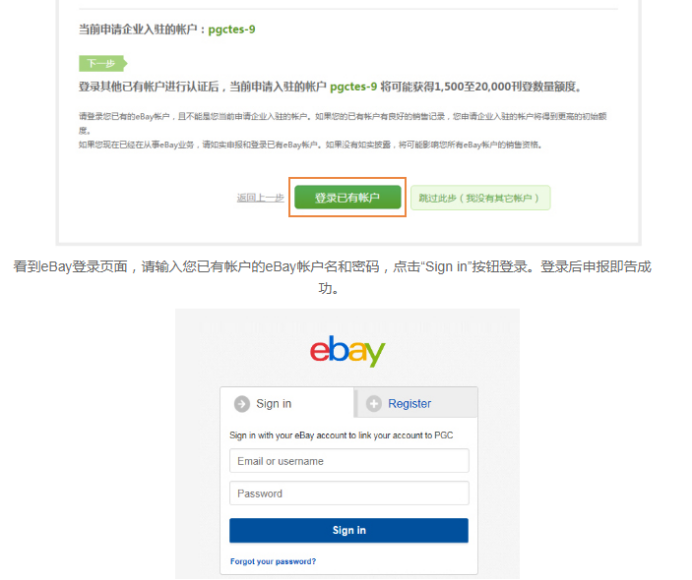This screenshot has height=580, width=692.
Task: Focus the Email or username field
Action: pos(349,461)
